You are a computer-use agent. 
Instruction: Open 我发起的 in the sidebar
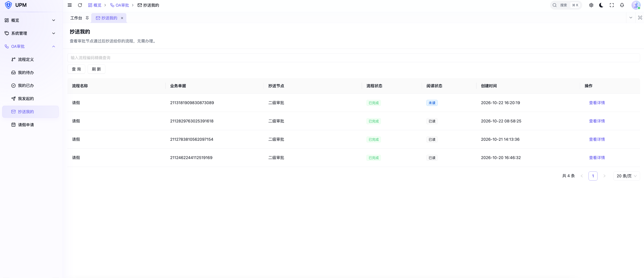coord(30,99)
